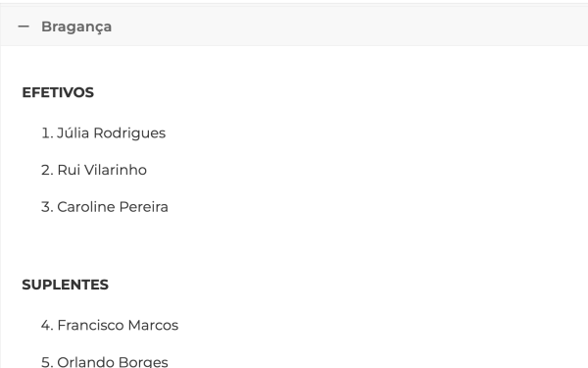Collapse the Bragança section using minus icon
This screenshot has width=588, height=368.
click(24, 26)
